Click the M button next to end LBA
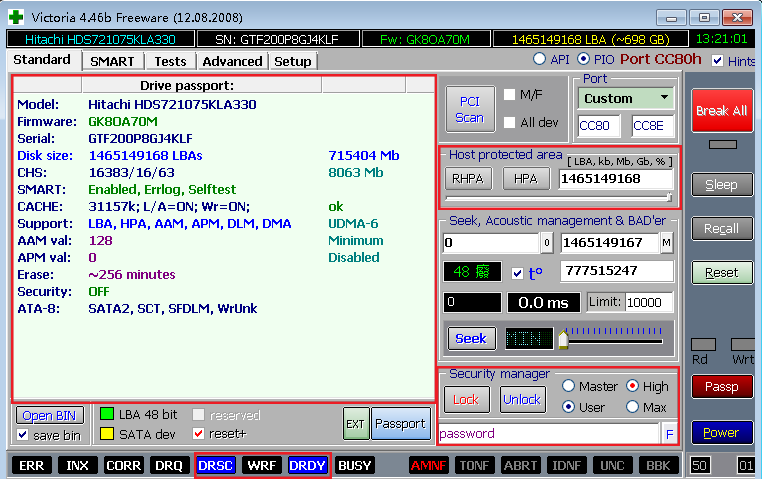The height and width of the screenshot is (479, 762). (x=666, y=242)
